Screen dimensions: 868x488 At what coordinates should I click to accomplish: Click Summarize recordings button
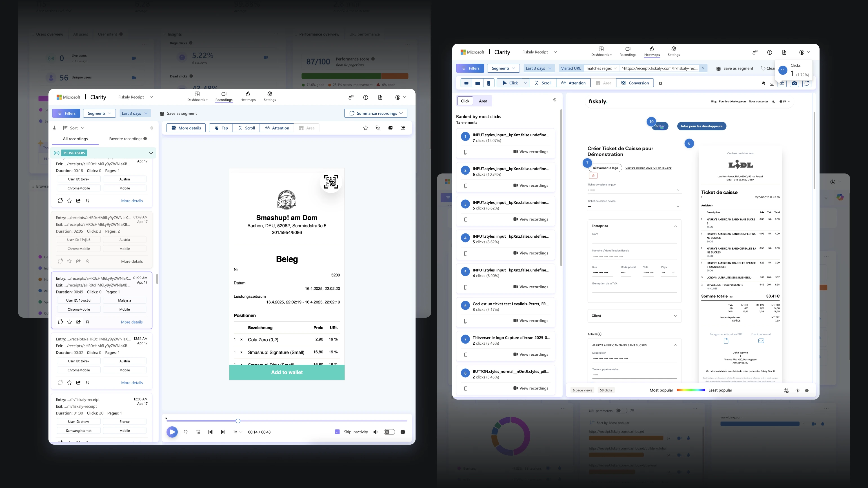click(x=375, y=113)
